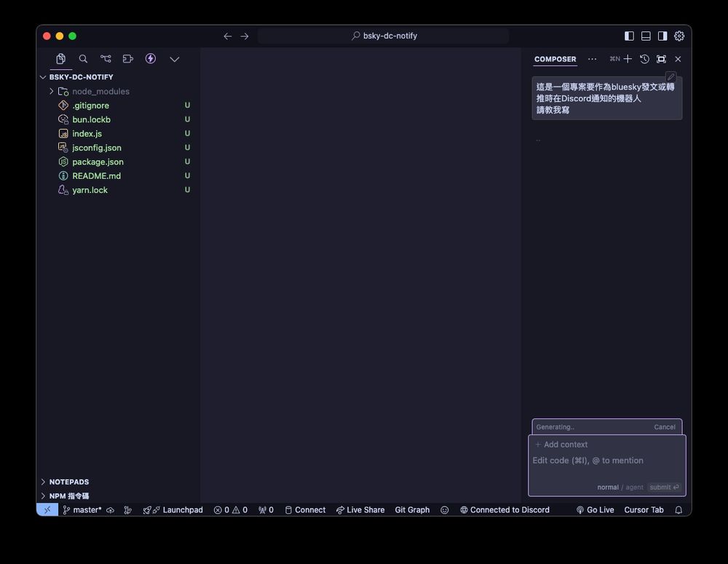Open the Extensions view icon
Image resolution: width=728 pixels, height=564 pixels.
[x=128, y=58]
